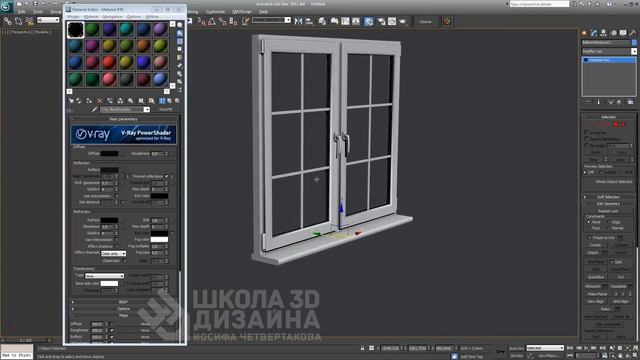Click Show Shaded Material in Viewport icon

151,100
